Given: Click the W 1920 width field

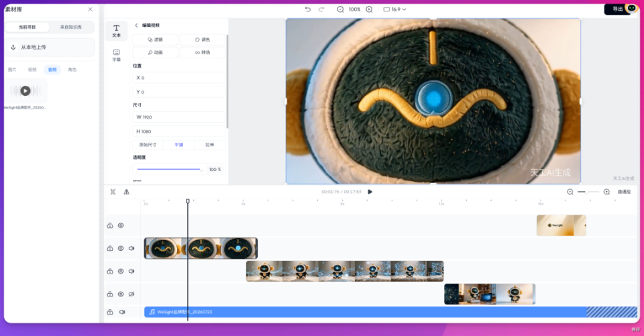Looking at the screenshot, I should point(178,117).
